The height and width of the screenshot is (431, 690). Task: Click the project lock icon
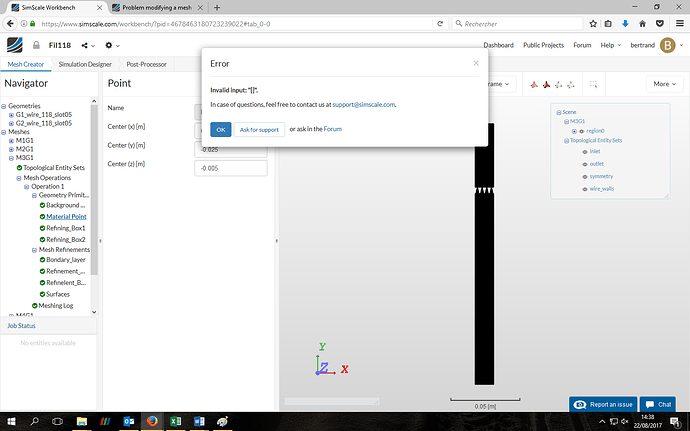pyautogui.click(x=37, y=45)
